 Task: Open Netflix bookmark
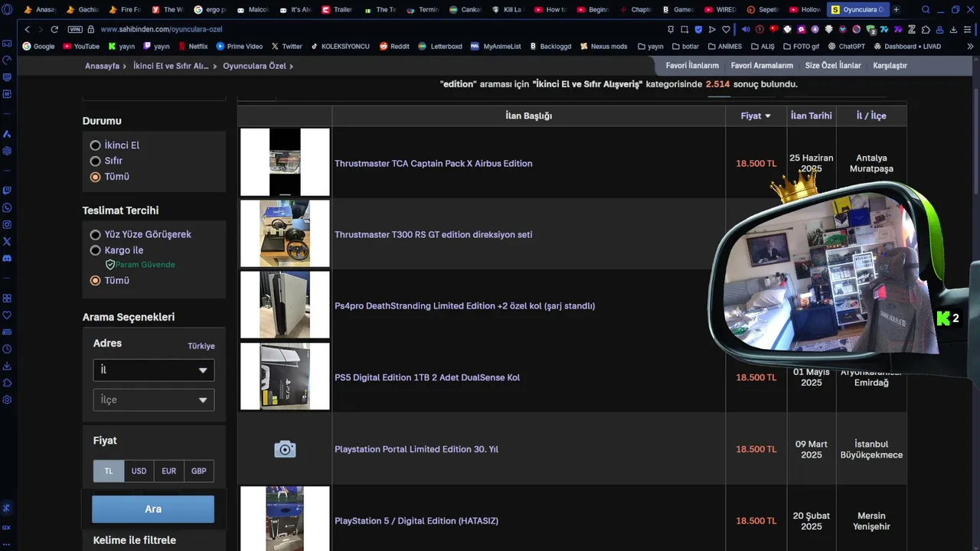point(192,46)
